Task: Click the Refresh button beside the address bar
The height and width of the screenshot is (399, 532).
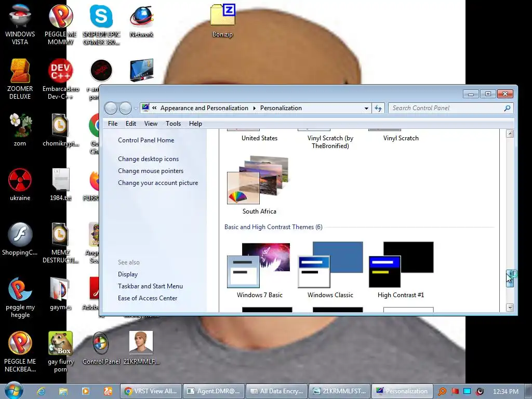Action: 378,108
